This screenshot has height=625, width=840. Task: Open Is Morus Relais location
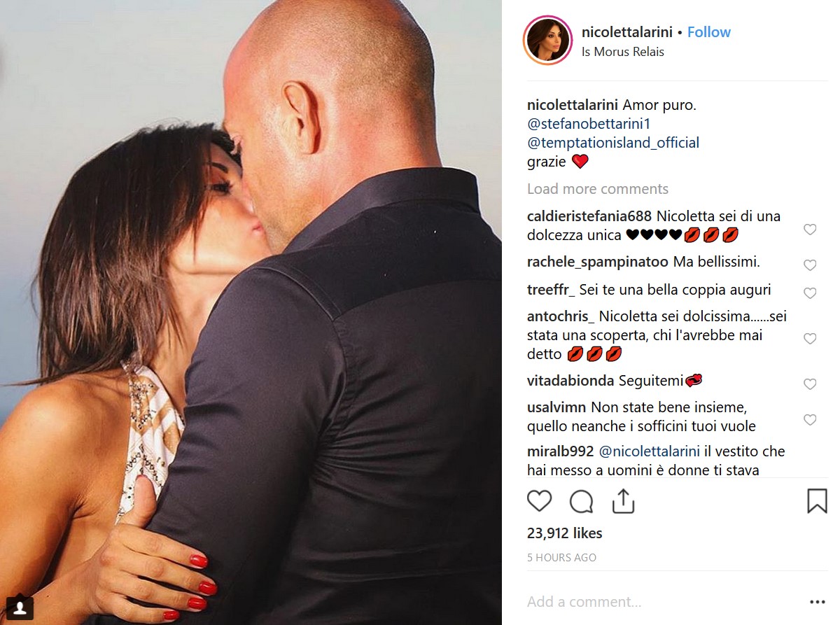623,52
